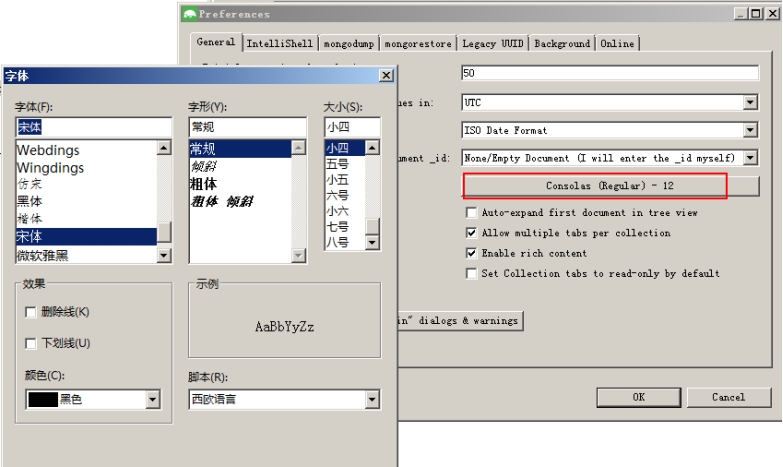Click font list scroll up arrow
The width and height of the screenshot is (783, 467).
pyautogui.click(x=164, y=147)
